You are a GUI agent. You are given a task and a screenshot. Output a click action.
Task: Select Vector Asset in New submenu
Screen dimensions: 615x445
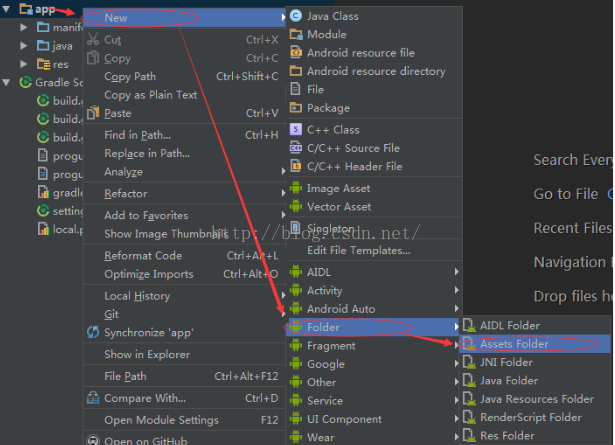[338, 207]
